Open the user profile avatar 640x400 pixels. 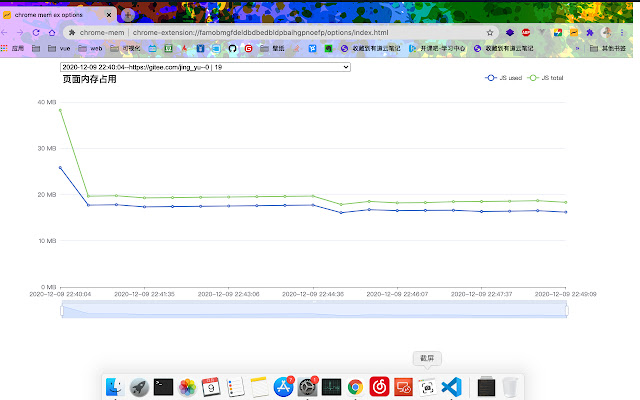tap(607, 33)
